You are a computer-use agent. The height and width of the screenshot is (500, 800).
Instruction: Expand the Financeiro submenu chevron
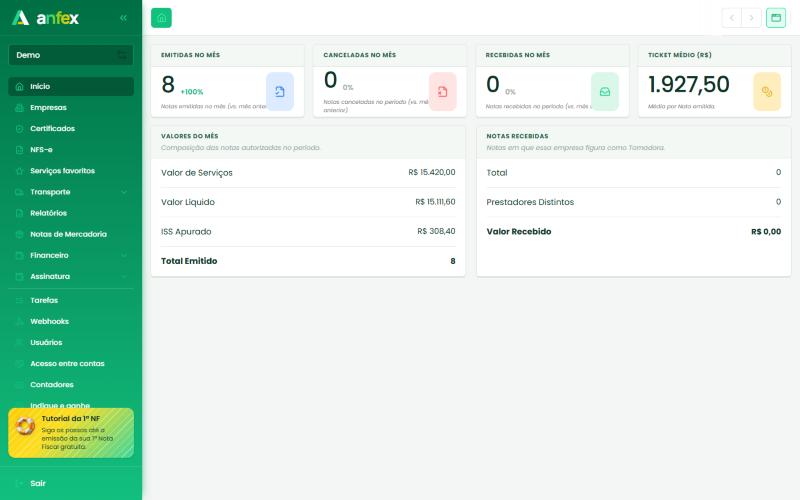click(124, 255)
